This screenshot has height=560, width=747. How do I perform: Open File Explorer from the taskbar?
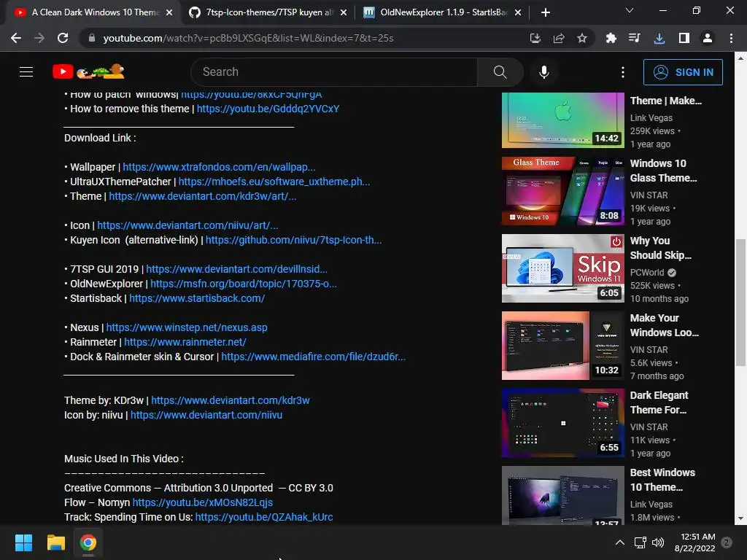[55, 542]
